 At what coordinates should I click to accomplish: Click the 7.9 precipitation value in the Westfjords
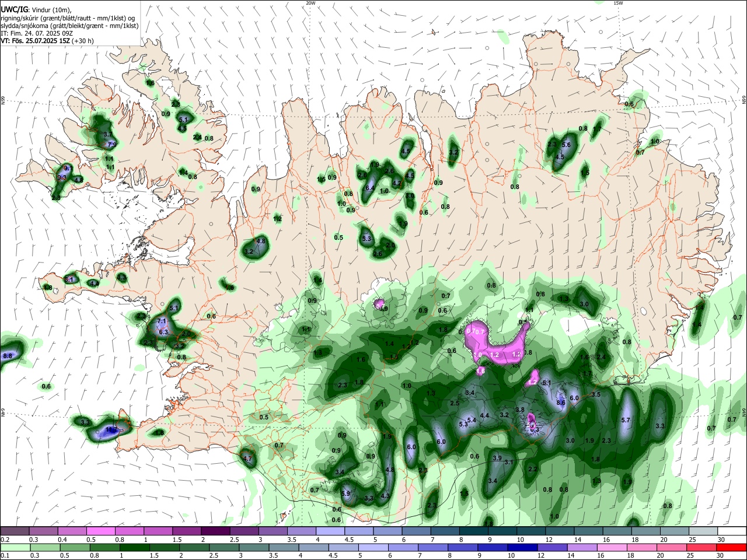pos(112,144)
